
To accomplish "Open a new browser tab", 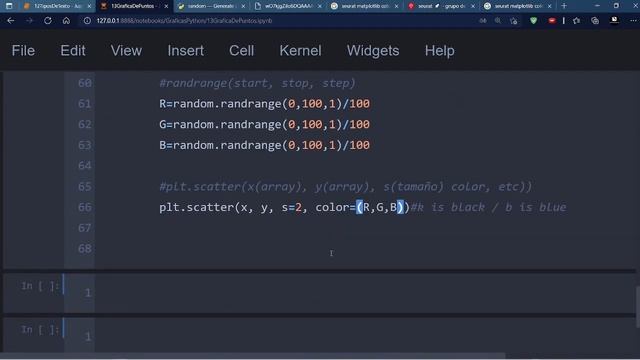I will click(x=564, y=6).
